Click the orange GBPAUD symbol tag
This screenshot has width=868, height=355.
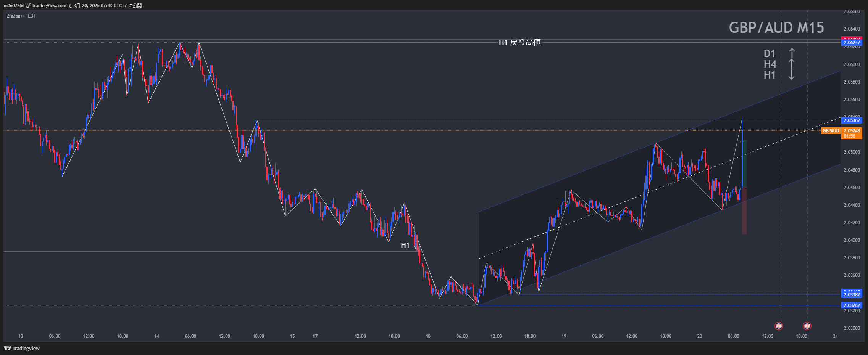831,131
